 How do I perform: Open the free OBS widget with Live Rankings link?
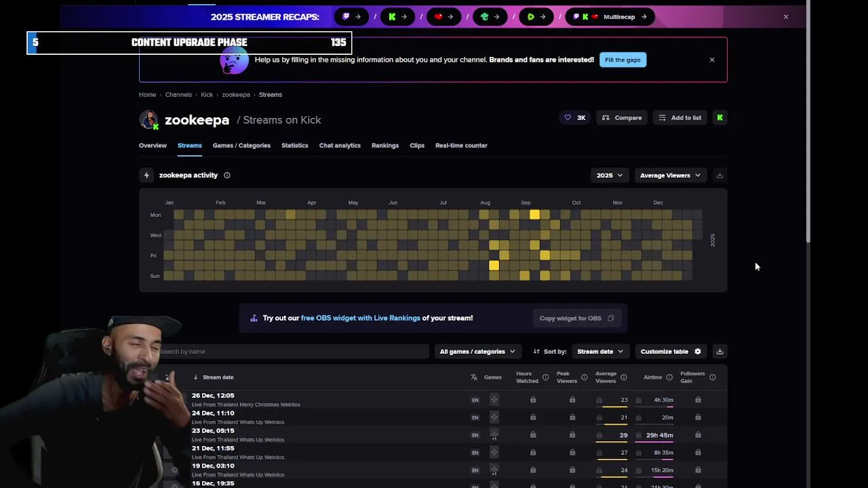point(361,318)
